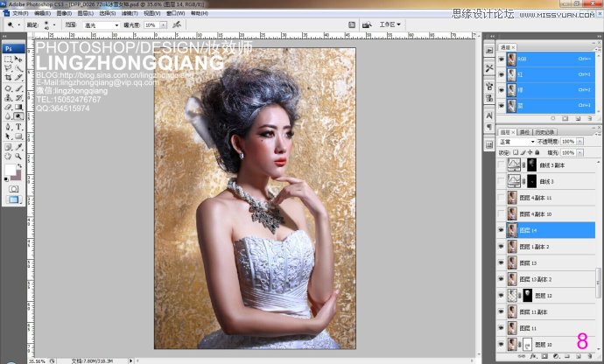Open the opacity slider arrow
This screenshot has height=364, width=604.
pos(579,142)
